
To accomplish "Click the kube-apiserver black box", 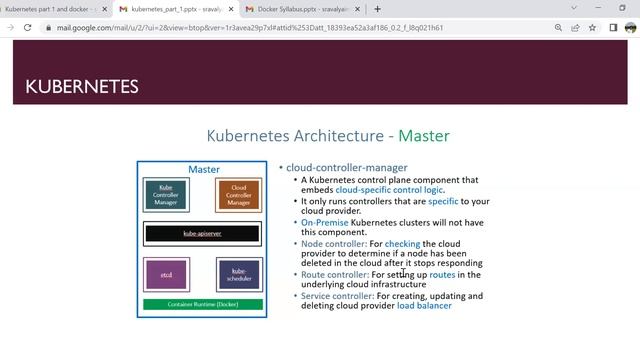I will coord(202,234).
